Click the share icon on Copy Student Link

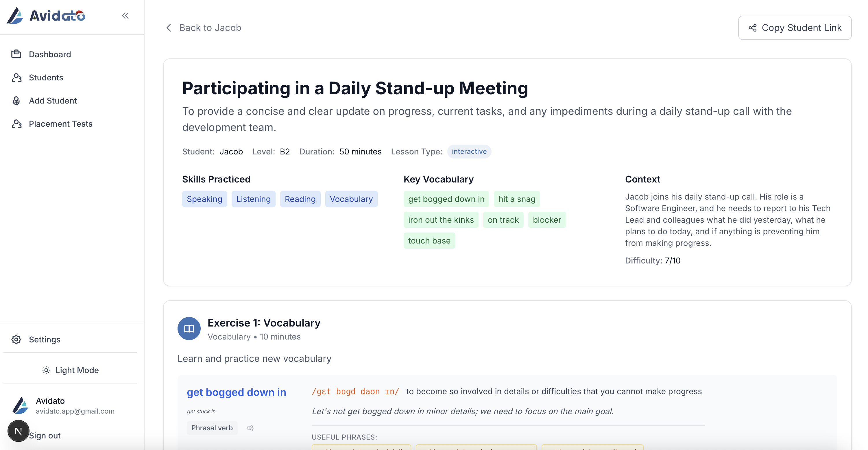click(x=753, y=28)
